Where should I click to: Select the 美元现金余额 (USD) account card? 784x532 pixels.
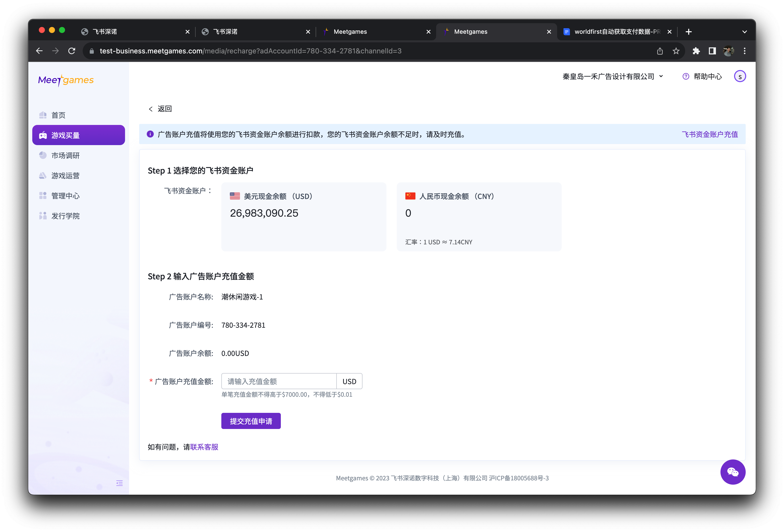(304, 216)
